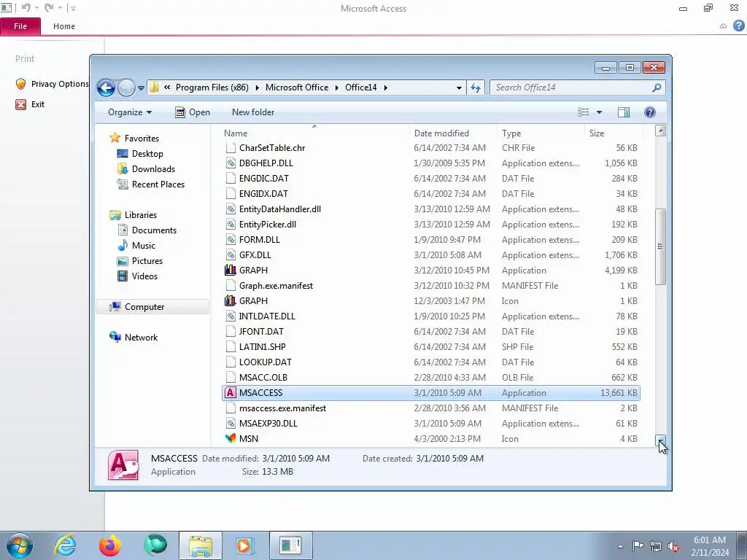Open the Music library
This screenshot has width=747, height=560.
coord(136,246)
